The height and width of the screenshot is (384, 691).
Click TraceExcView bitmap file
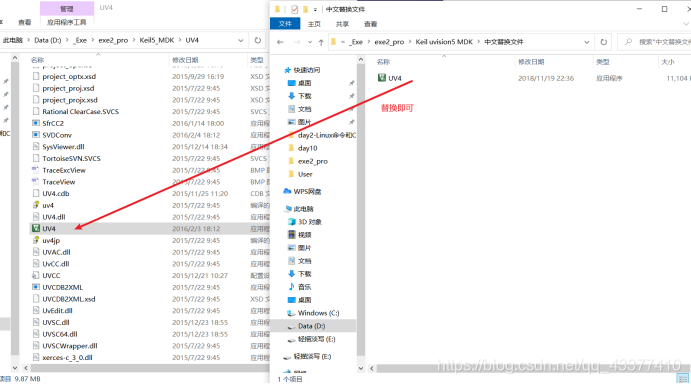[x=64, y=170]
